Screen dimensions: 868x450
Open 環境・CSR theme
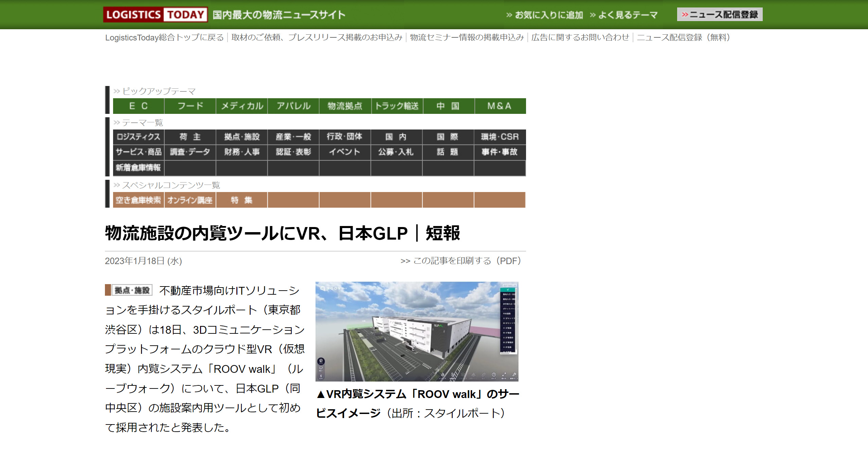click(500, 137)
